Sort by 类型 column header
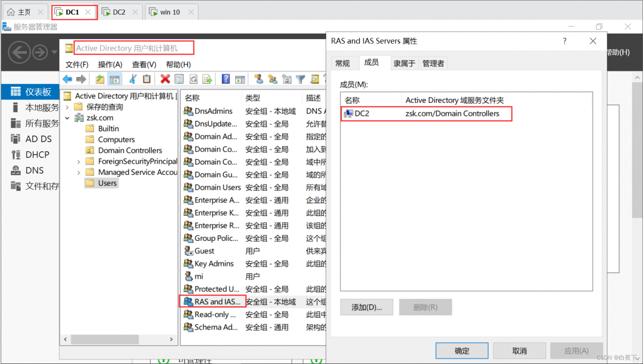643x364 pixels. (x=272, y=98)
